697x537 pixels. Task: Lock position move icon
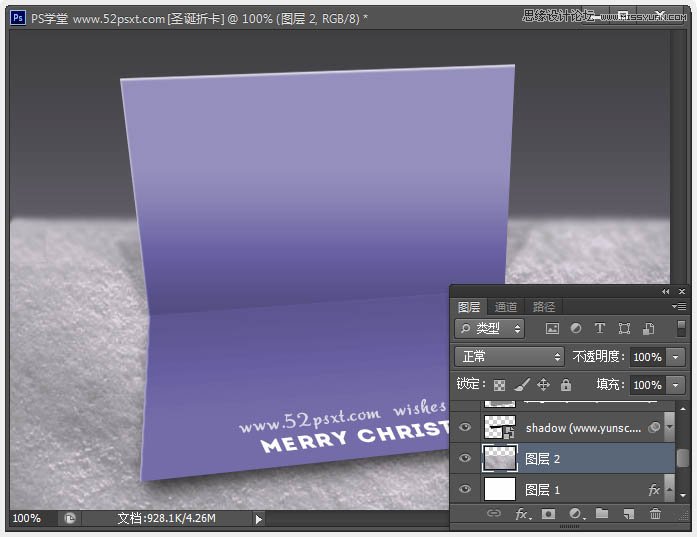544,385
